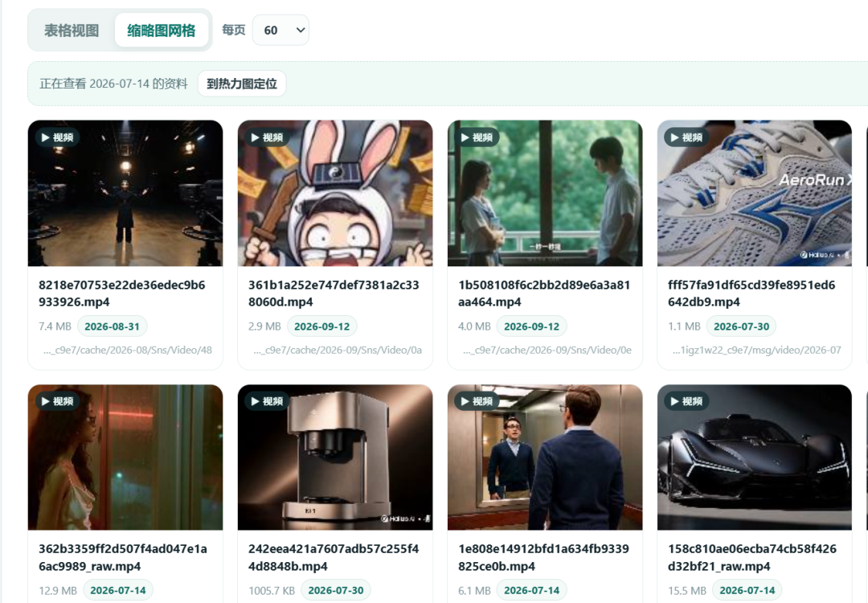
Task: Click path ...1igz1w22_c9e7/msg/video/2026-07
Action: pos(757,350)
